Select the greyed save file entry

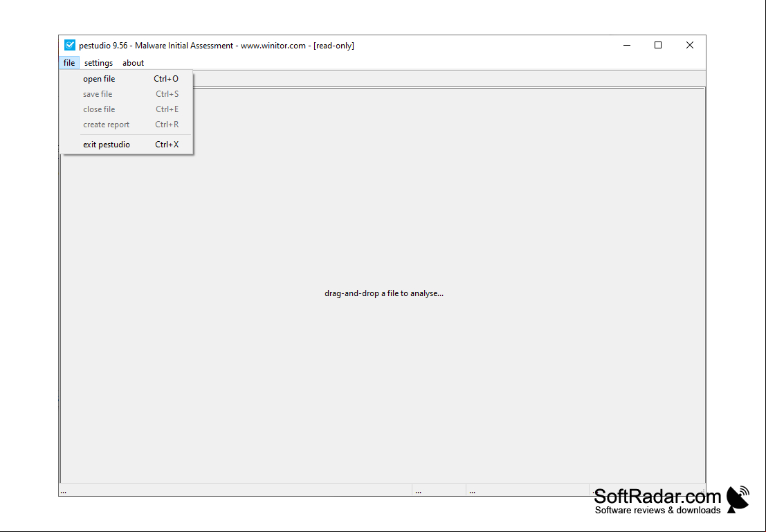[x=127, y=94]
